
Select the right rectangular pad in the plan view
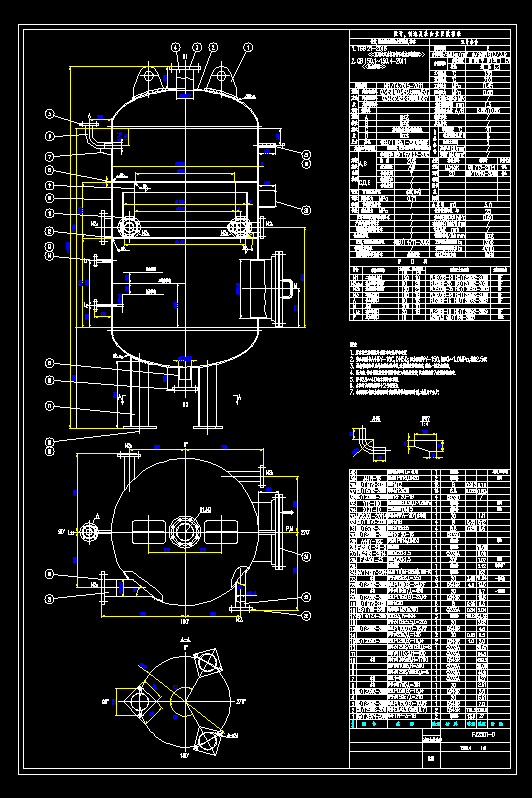(x=221, y=532)
